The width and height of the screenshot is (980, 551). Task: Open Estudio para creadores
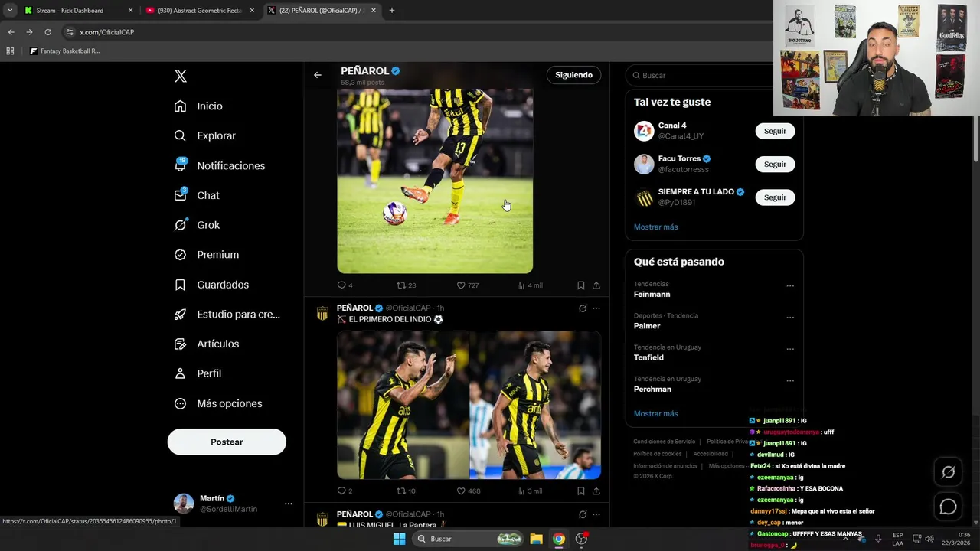click(x=227, y=314)
